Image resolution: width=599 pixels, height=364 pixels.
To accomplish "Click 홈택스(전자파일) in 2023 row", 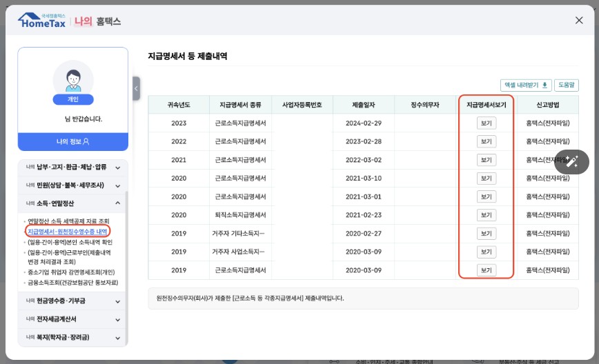I will click(548, 123).
